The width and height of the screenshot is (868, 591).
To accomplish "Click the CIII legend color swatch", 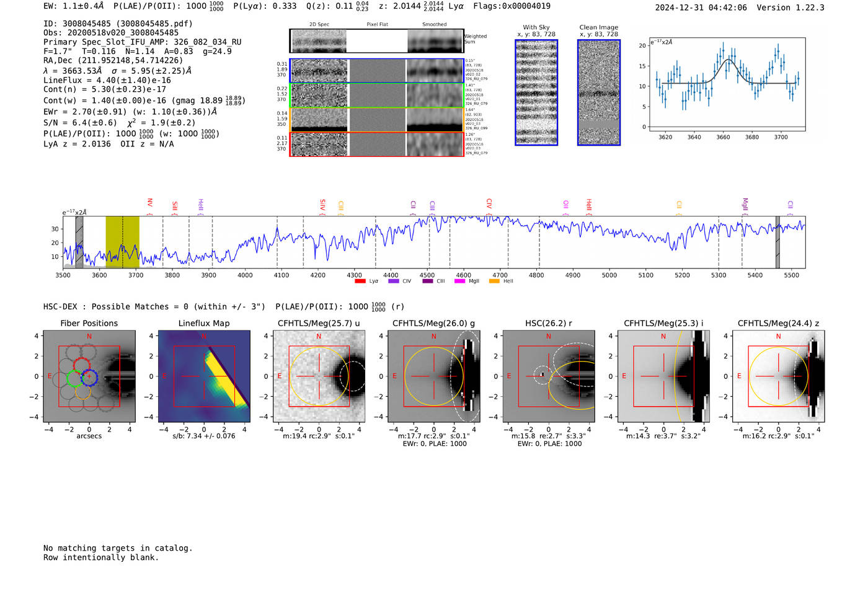I will point(428,281).
